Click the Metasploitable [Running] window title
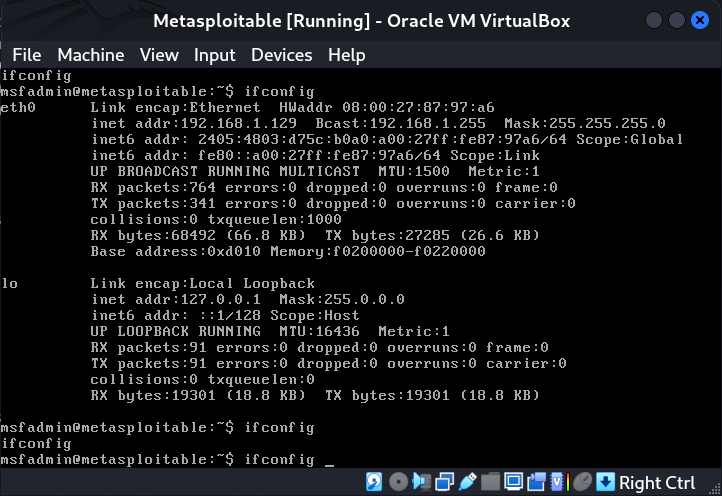Screen dimensions: 722x496 361,21
